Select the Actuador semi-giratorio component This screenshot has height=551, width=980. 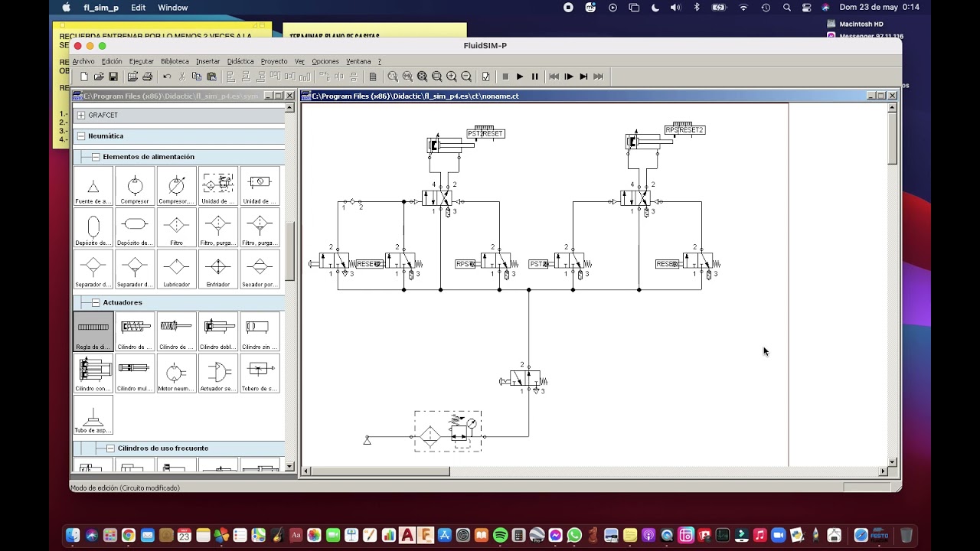217,373
